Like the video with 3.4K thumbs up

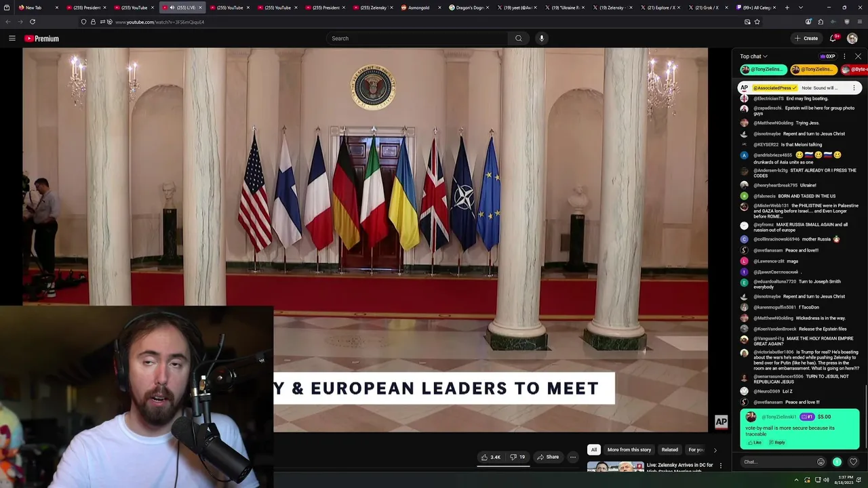tap(491, 457)
